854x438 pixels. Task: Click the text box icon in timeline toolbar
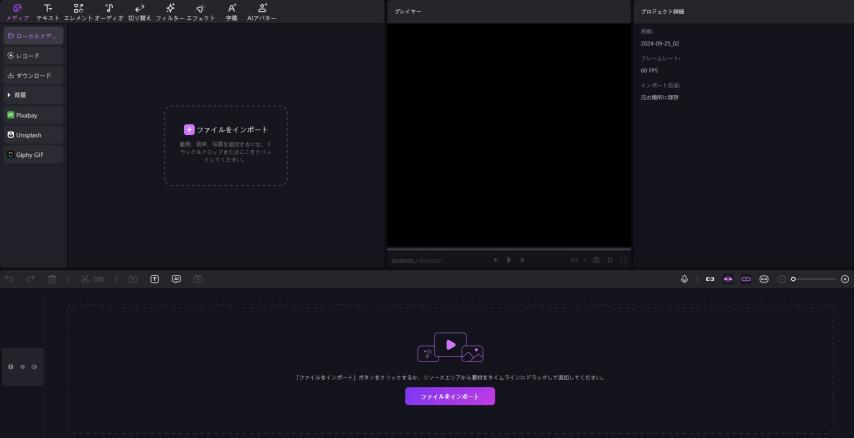tap(154, 279)
